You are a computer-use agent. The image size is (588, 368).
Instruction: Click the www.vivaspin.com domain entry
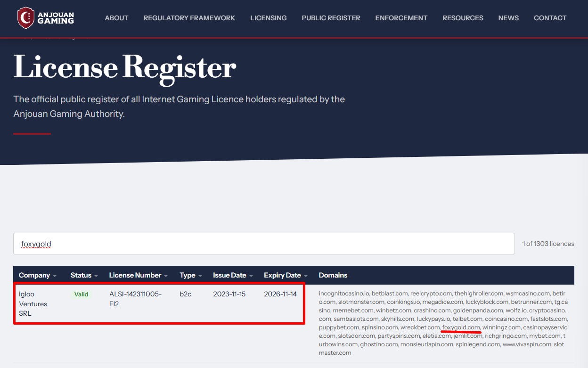pyautogui.click(x=527, y=344)
